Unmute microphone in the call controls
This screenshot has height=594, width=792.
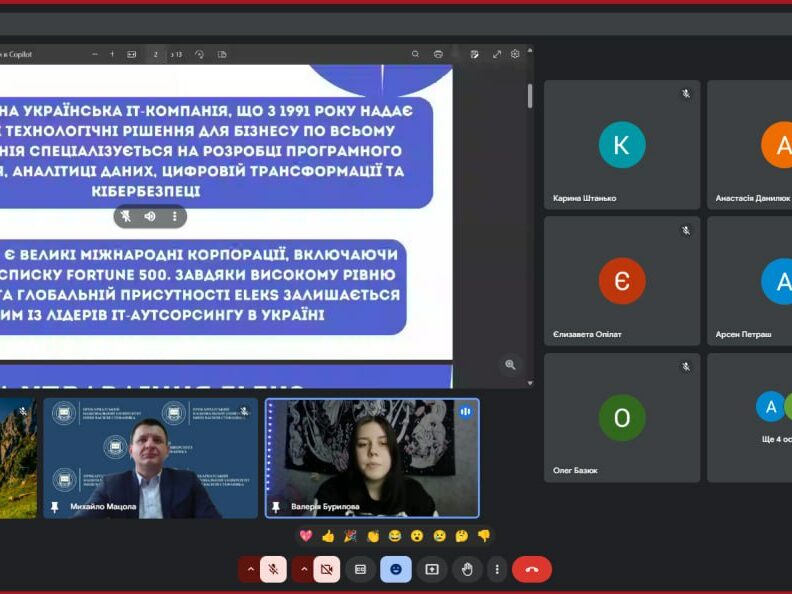coord(273,569)
